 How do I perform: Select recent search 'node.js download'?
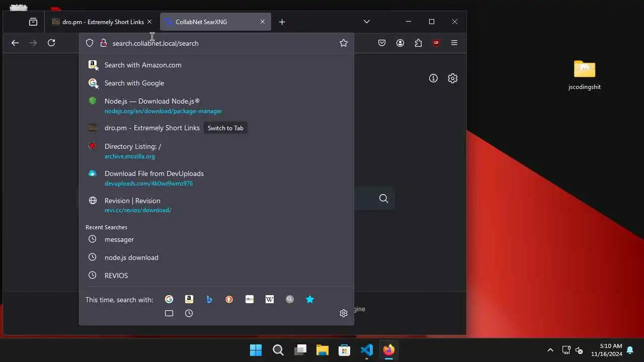point(216,257)
